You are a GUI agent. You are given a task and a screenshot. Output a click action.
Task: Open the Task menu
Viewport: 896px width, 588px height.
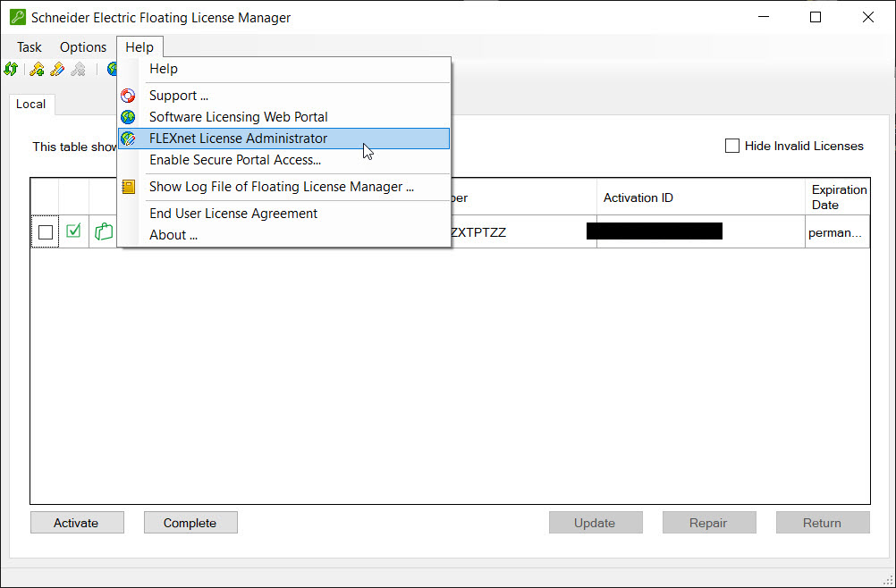coord(30,47)
